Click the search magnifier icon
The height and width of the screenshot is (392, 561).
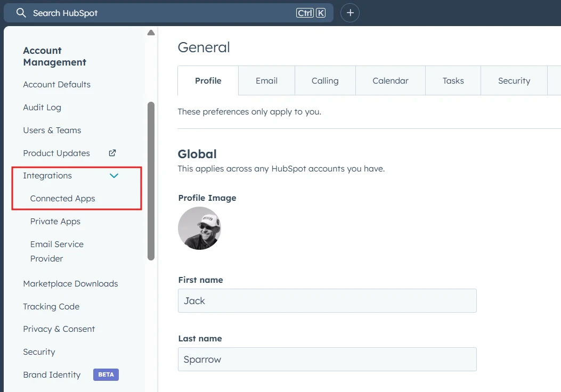click(x=21, y=13)
